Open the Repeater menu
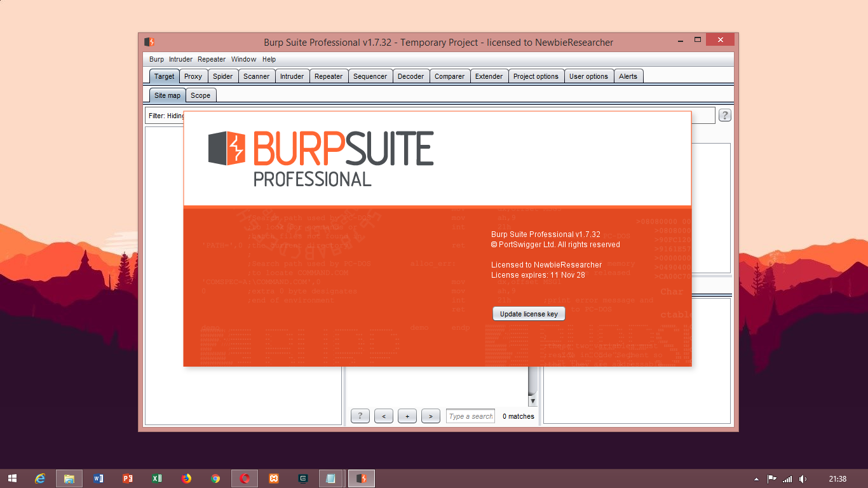Viewport: 868px width, 488px height. pos(212,59)
